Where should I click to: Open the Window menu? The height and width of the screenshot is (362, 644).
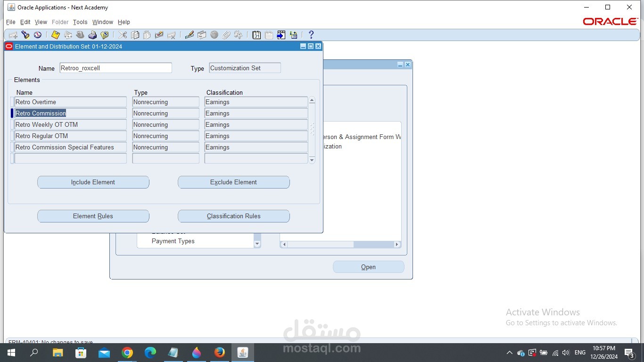pos(103,22)
